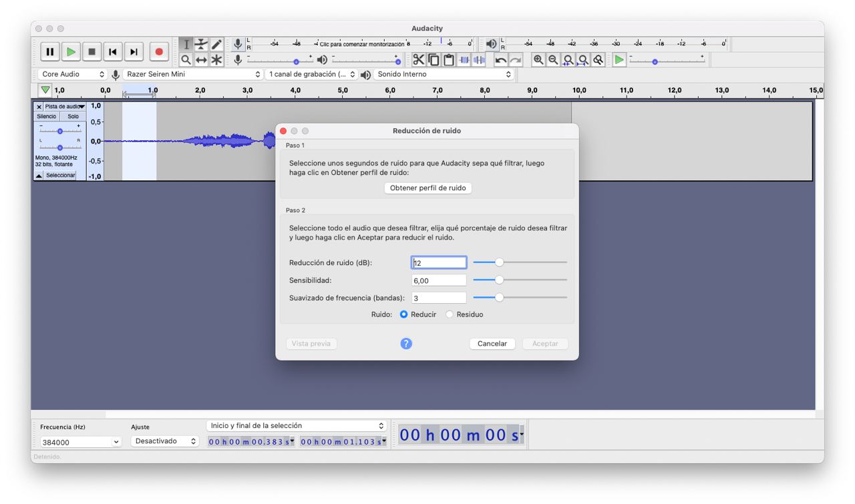
Task: Click the Trim audio outside selection icon
Action: [464, 59]
